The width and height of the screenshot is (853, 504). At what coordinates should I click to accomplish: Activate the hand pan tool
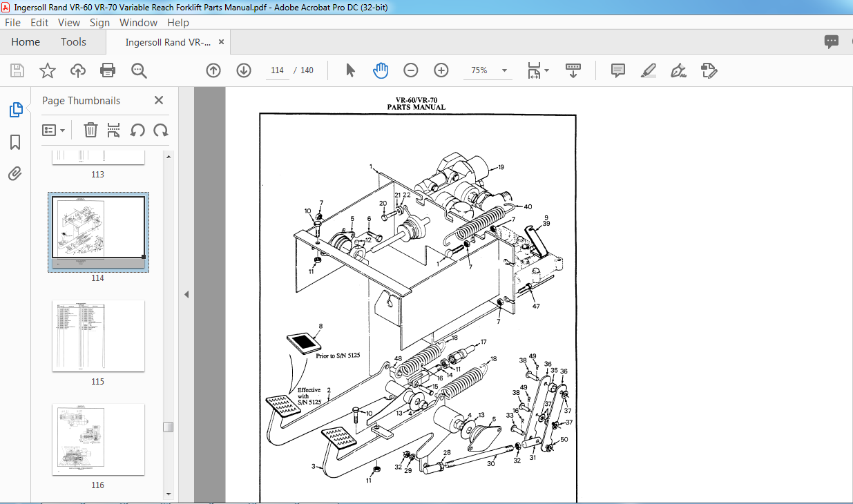click(x=381, y=70)
